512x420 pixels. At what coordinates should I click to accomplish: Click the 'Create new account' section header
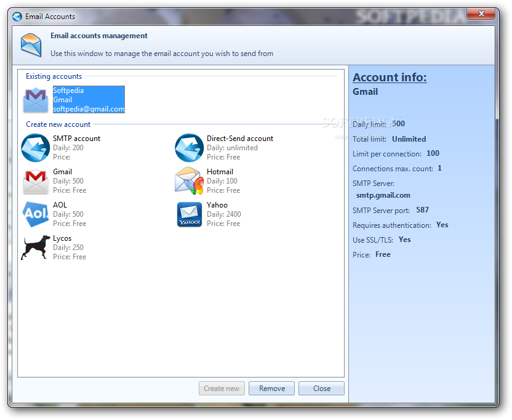point(58,124)
